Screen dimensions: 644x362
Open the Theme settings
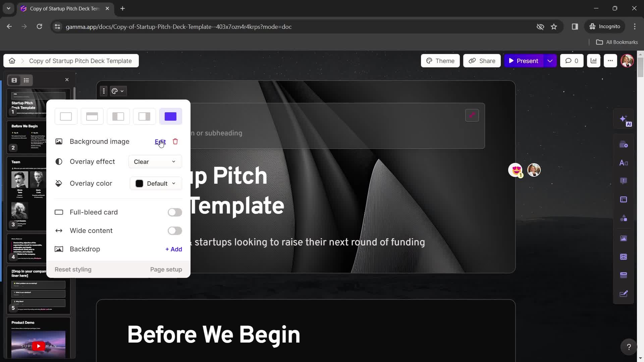pos(442,61)
